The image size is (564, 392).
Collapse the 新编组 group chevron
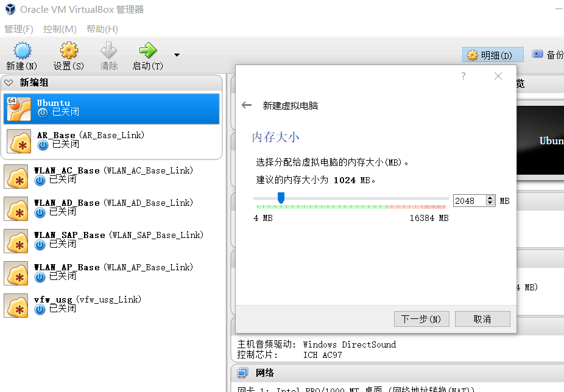[9, 83]
